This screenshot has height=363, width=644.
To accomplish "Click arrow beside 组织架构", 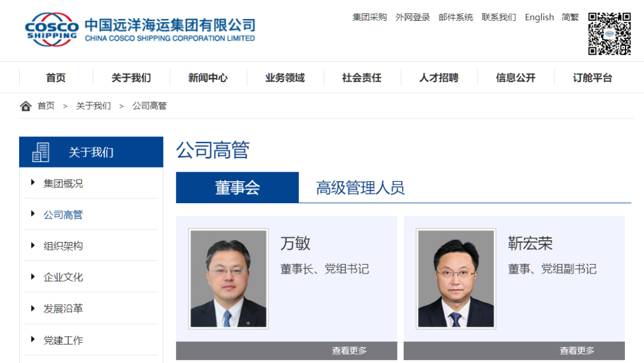I will (33, 245).
